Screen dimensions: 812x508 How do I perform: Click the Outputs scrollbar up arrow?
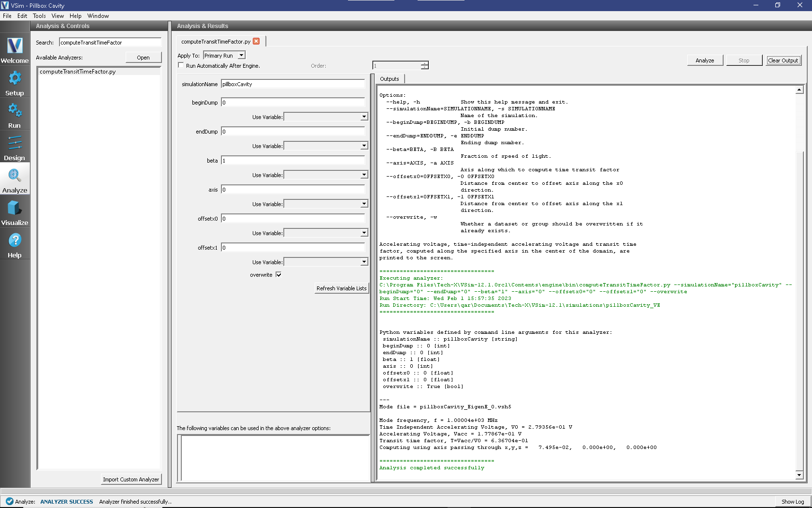tap(799, 90)
